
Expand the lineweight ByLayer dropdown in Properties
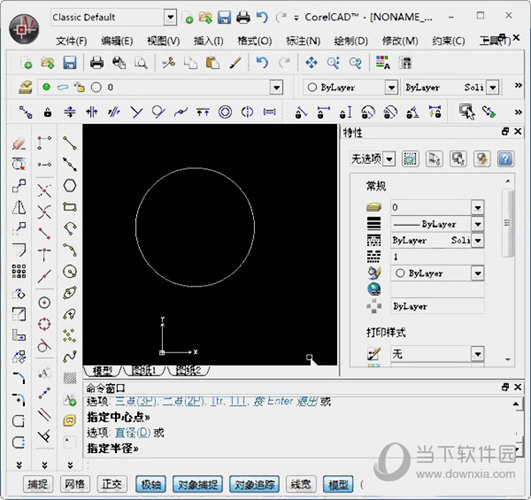click(477, 224)
